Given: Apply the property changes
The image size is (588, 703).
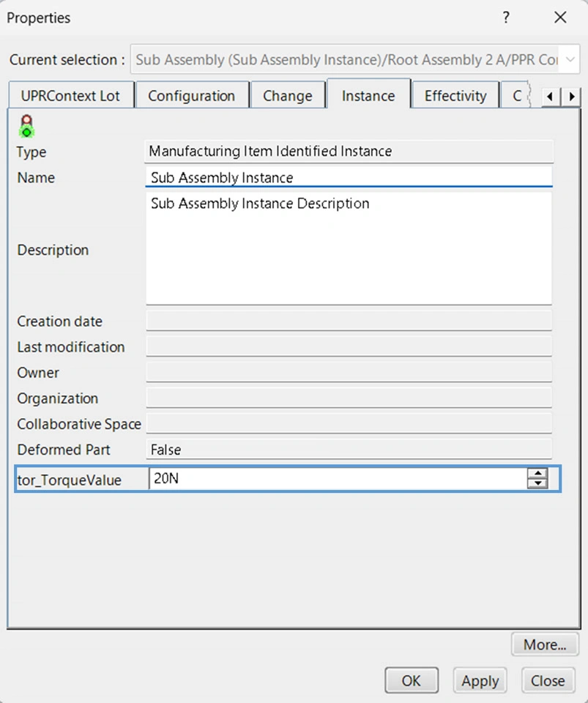Looking at the screenshot, I should coord(480,680).
